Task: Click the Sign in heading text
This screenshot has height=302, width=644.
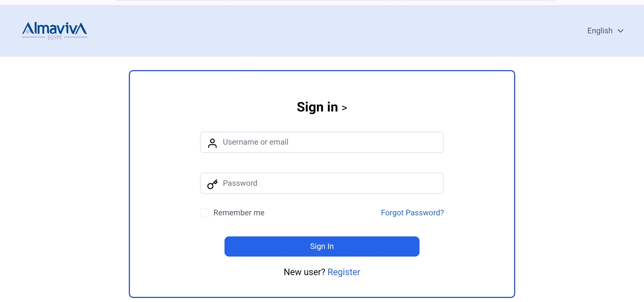Action: coord(317,107)
